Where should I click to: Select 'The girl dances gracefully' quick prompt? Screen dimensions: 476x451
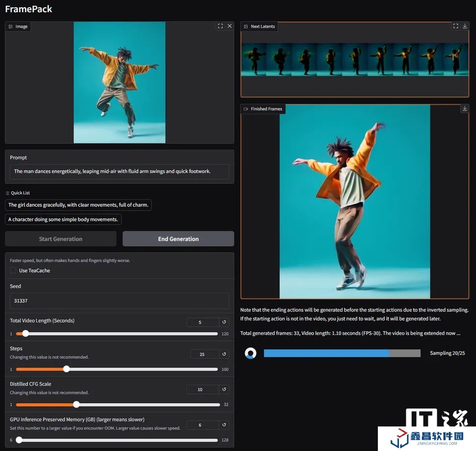point(79,205)
